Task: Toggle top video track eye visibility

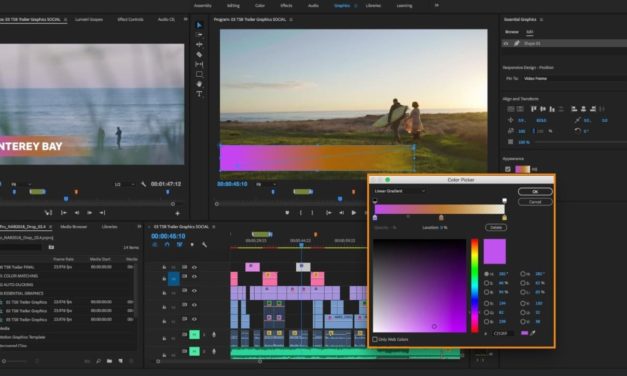Action: pyautogui.click(x=194, y=267)
